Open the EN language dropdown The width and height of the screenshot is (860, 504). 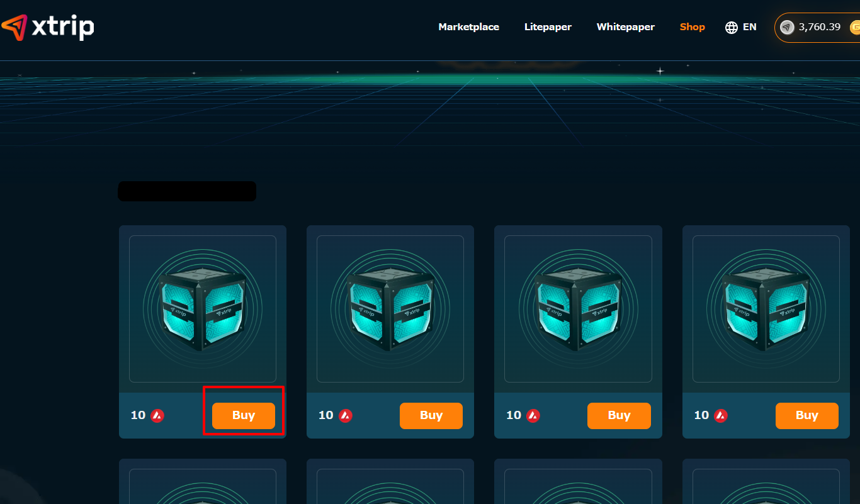click(749, 27)
